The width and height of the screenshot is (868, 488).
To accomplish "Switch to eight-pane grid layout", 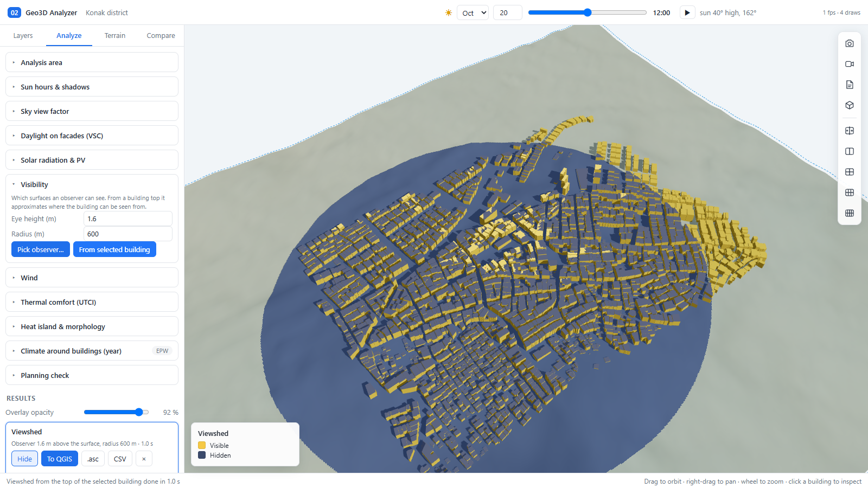I will pyautogui.click(x=850, y=213).
